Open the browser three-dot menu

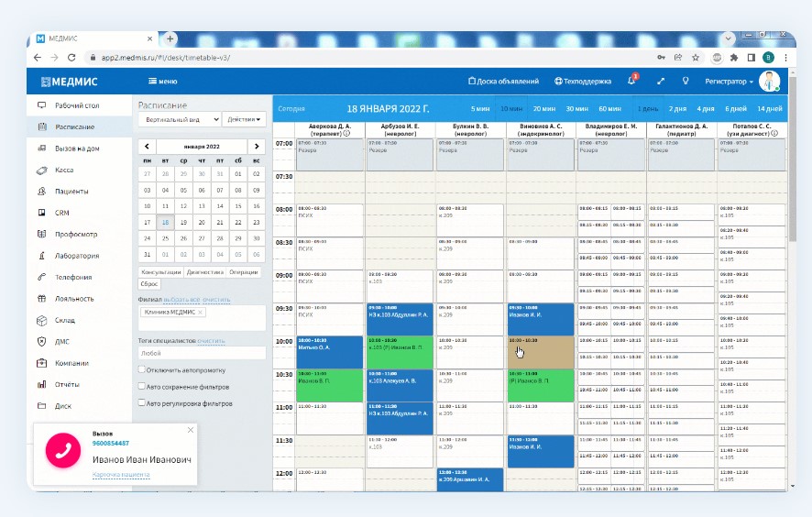click(x=785, y=58)
